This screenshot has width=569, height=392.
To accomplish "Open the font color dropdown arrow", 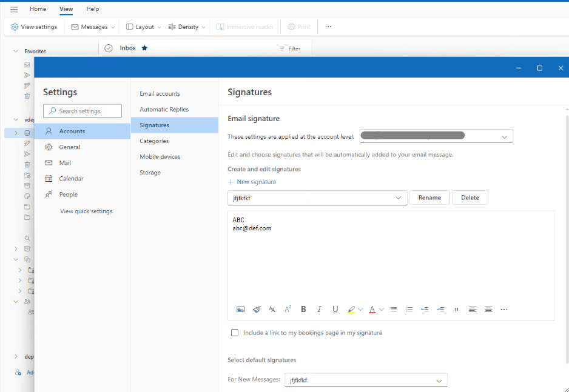I will click(x=382, y=310).
